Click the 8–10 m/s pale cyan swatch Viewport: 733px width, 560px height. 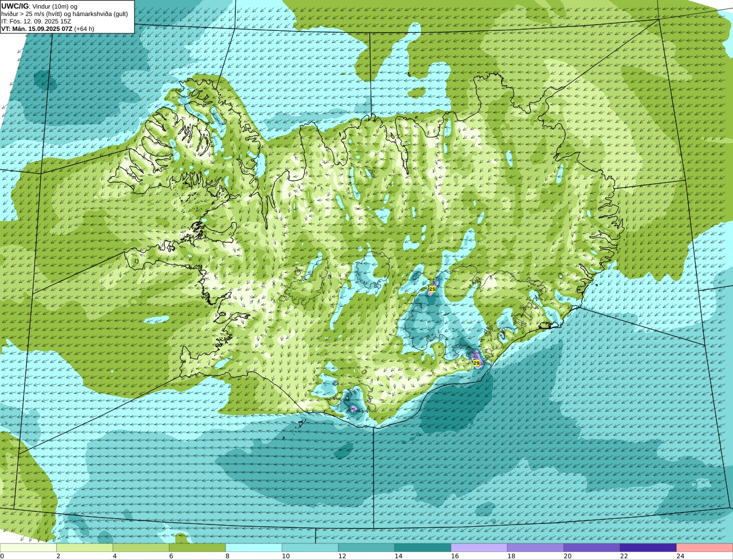tap(254, 548)
